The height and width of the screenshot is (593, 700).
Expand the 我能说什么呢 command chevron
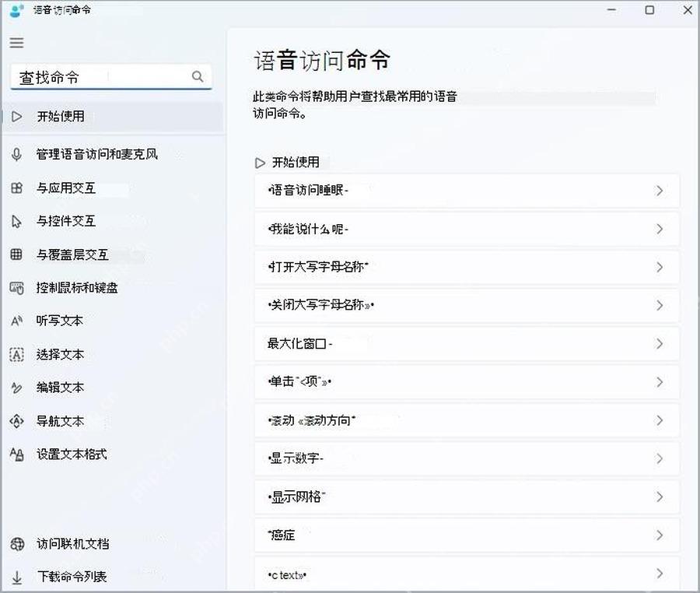[660, 229]
